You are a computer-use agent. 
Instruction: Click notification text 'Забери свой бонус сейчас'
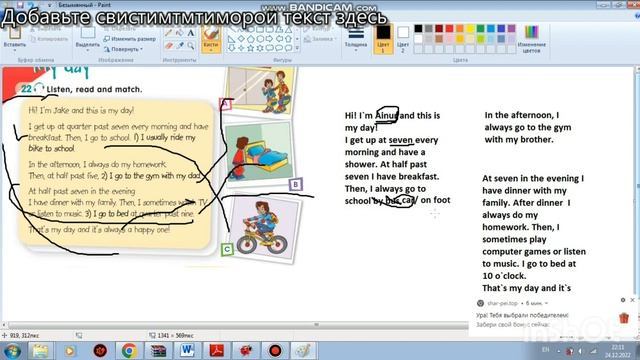click(x=513, y=324)
